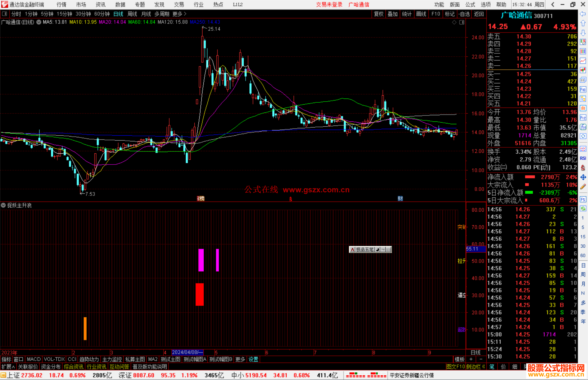This screenshot has height=380, width=588.
Task: Click the 复权 button
Action: [378, 14]
